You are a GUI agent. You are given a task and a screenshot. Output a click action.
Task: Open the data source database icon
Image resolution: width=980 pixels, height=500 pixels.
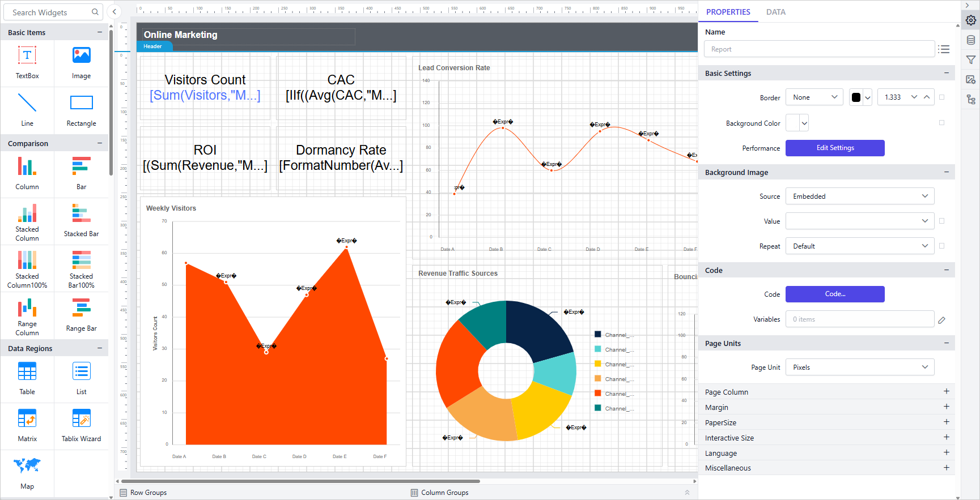pos(971,40)
